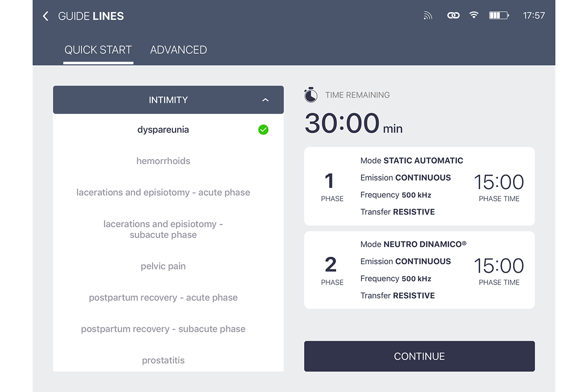Click the up chevron on INTIMITY header
This screenshot has height=392, width=588.
click(266, 100)
